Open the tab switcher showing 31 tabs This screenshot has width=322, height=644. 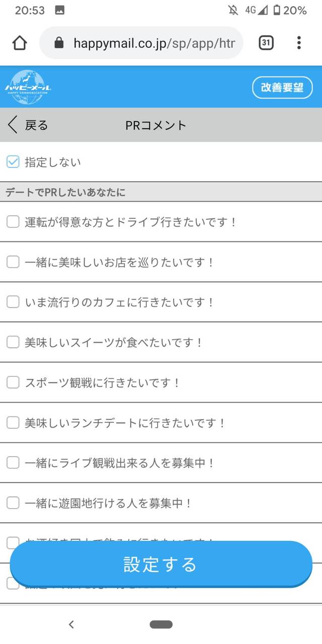click(266, 43)
